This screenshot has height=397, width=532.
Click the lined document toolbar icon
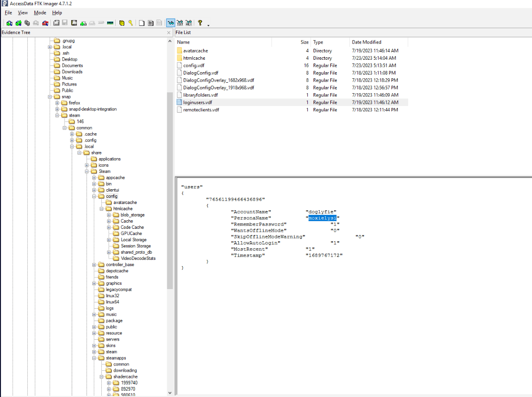150,23
